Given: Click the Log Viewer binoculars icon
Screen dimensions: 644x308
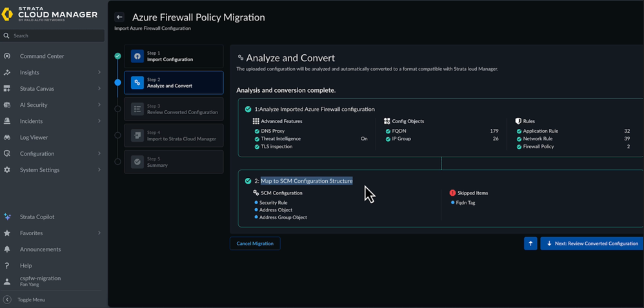Looking at the screenshot, I should [x=7, y=137].
